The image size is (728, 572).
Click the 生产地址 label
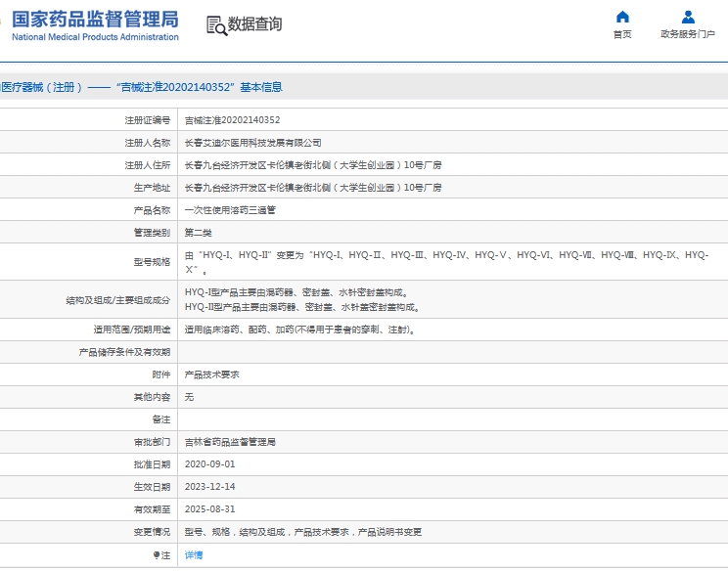pyautogui.click(x=153, y=188)
